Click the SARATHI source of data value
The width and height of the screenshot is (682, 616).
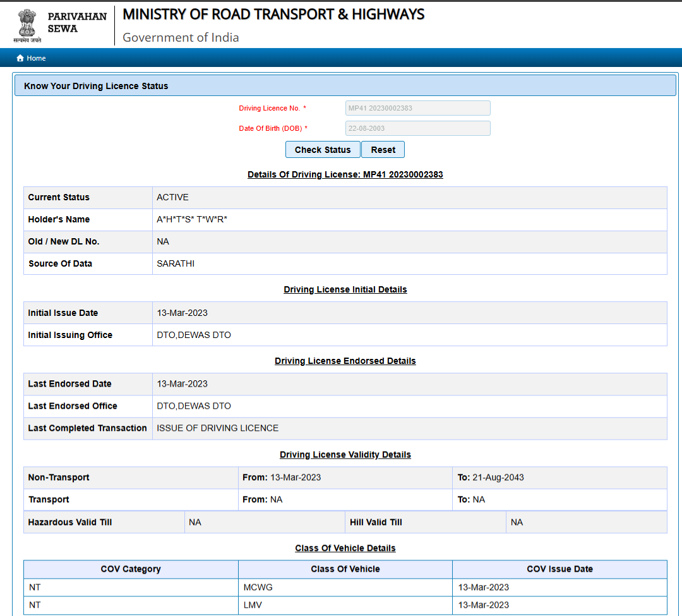176,263
